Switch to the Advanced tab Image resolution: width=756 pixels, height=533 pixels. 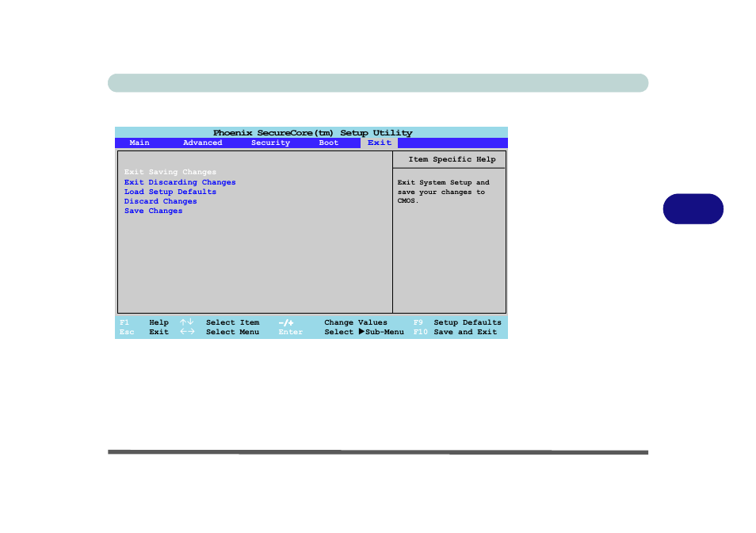tap(203, 143)
